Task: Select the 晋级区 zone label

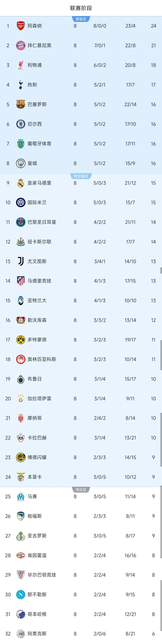Action: pos(81,19)
